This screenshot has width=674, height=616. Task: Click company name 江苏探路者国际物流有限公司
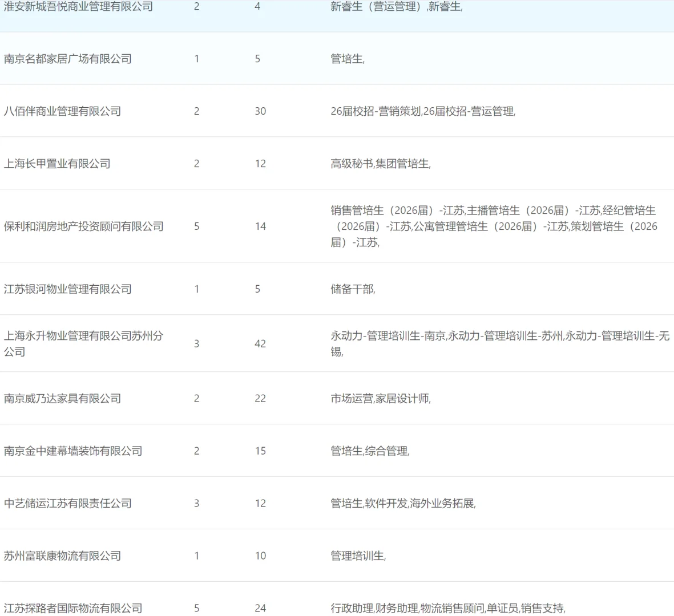[73, 608]
